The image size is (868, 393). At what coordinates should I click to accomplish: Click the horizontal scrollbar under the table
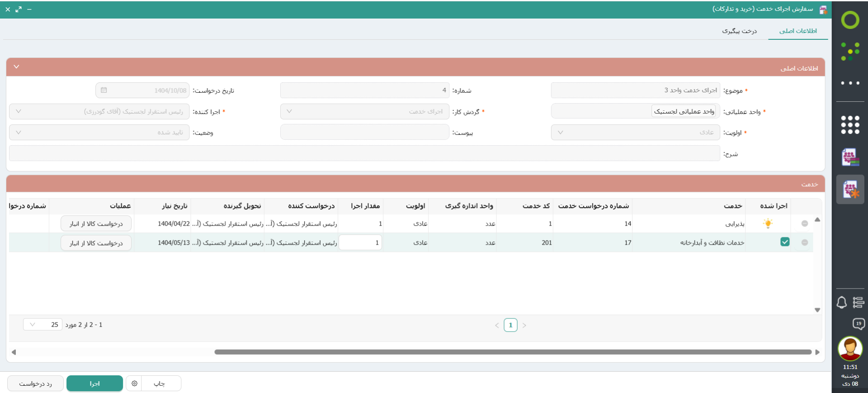[x=513, y=352]
